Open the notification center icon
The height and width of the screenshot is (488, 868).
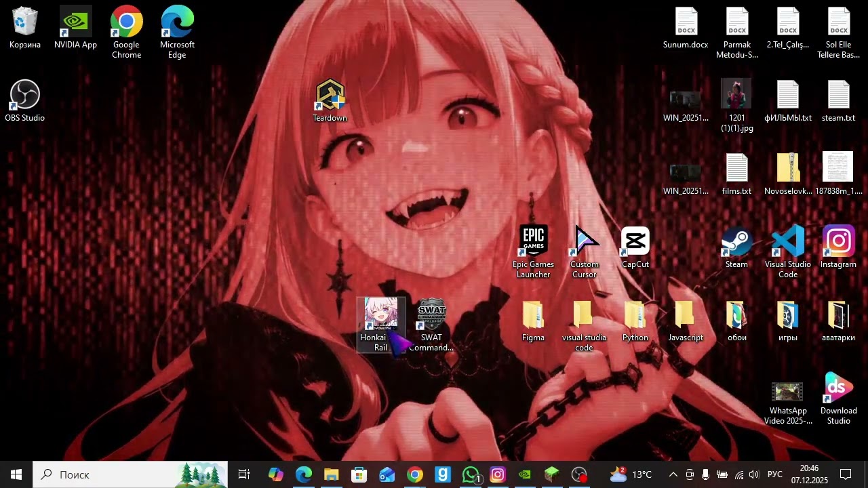(x=846, y=474)
